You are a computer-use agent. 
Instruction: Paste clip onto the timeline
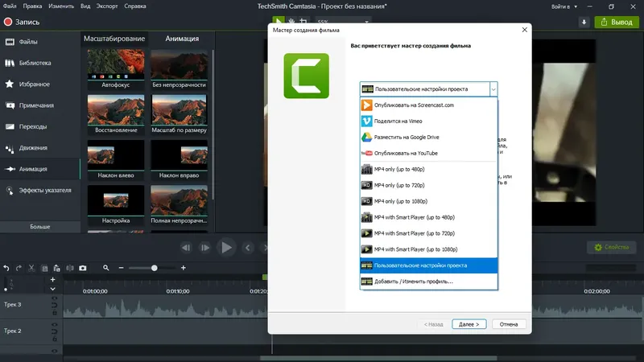(56, 268)
